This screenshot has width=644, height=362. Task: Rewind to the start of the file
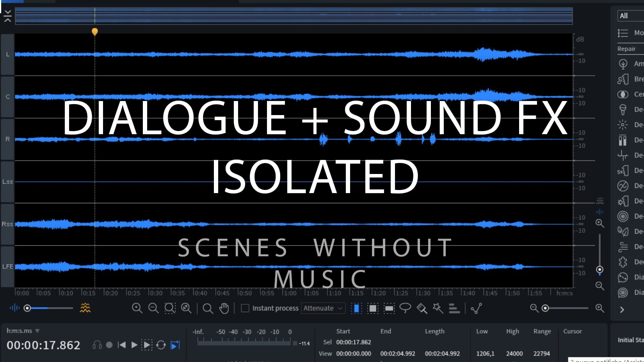pyautogui.click(x=122, y=345)
